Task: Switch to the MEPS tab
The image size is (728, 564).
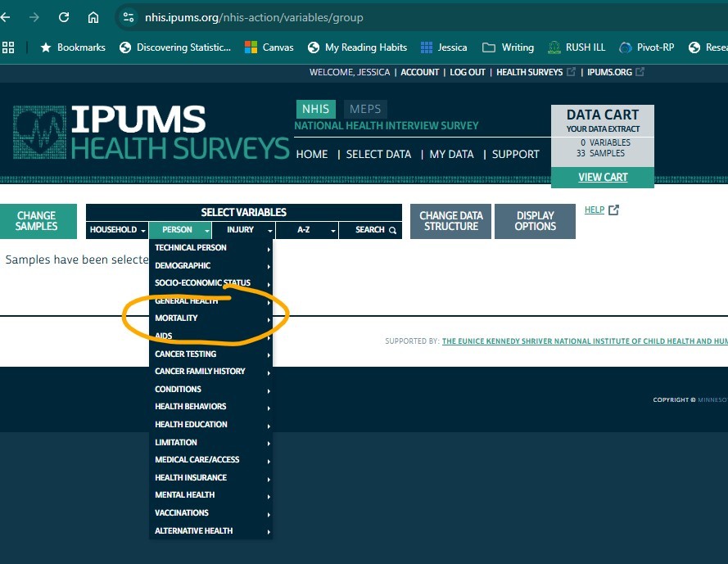Action: click(365, 109)
